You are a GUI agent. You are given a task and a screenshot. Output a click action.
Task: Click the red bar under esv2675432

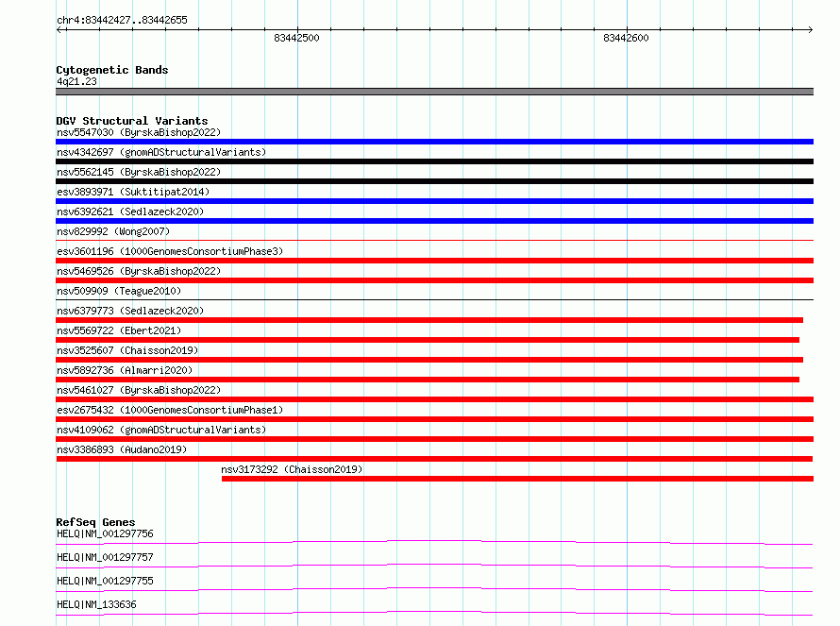[x=434, y=419]
